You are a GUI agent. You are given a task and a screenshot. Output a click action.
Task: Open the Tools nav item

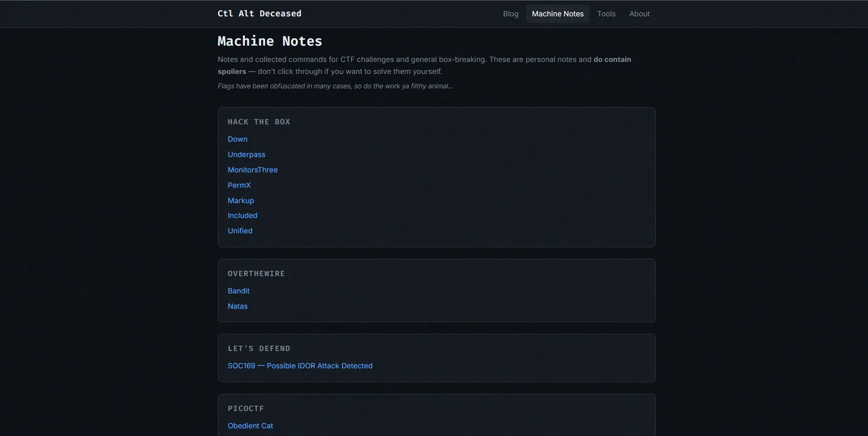tap(606, 14)
